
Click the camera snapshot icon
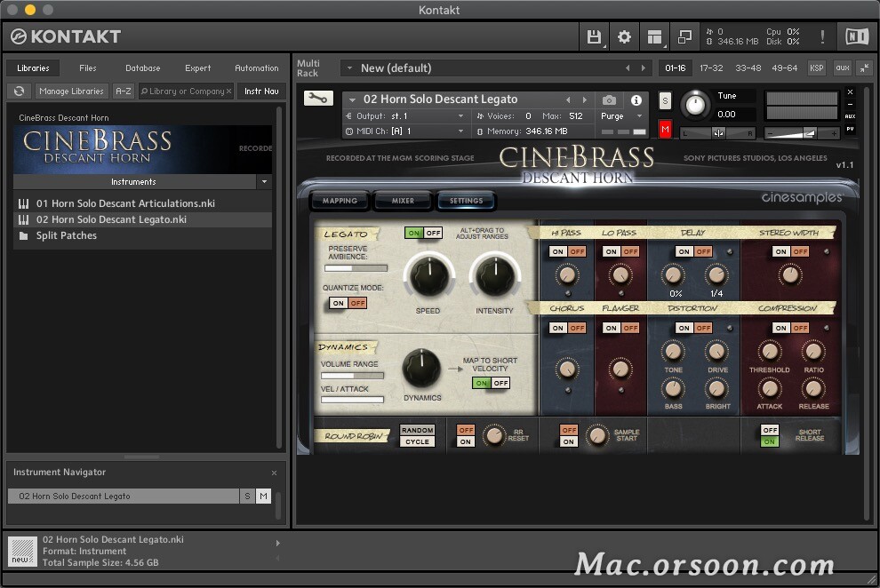(x=609, y=99)
